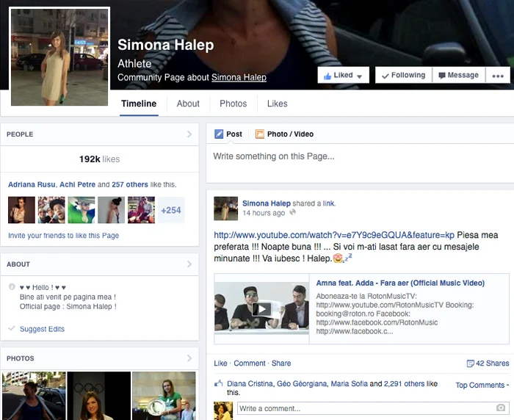Open Diana Cristina's profile link

point(250,383)
